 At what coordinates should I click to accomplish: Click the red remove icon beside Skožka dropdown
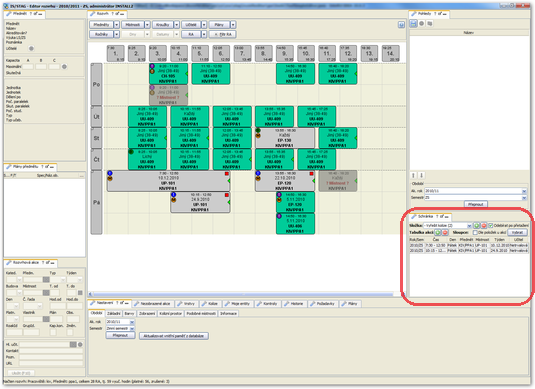[x=483, y=226]
